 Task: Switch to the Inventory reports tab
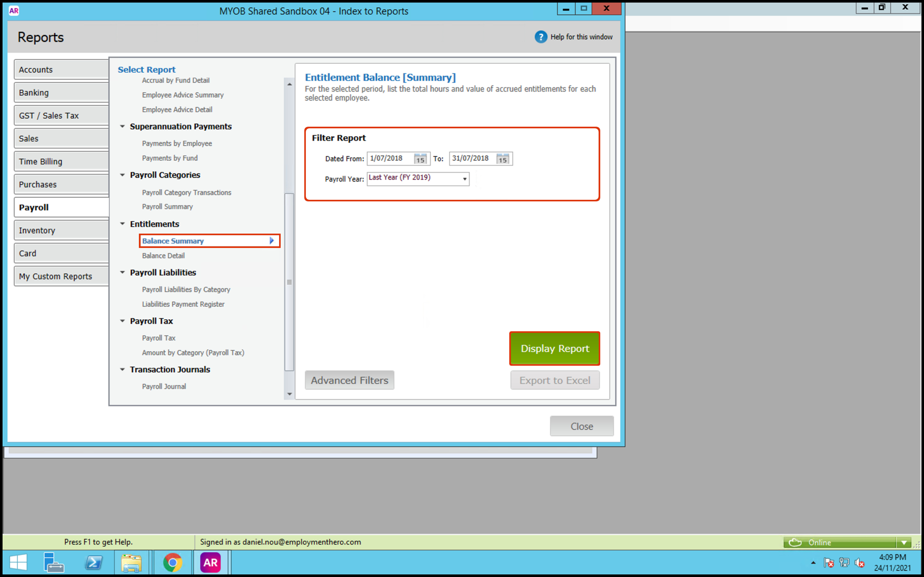(x=61, y=230)
